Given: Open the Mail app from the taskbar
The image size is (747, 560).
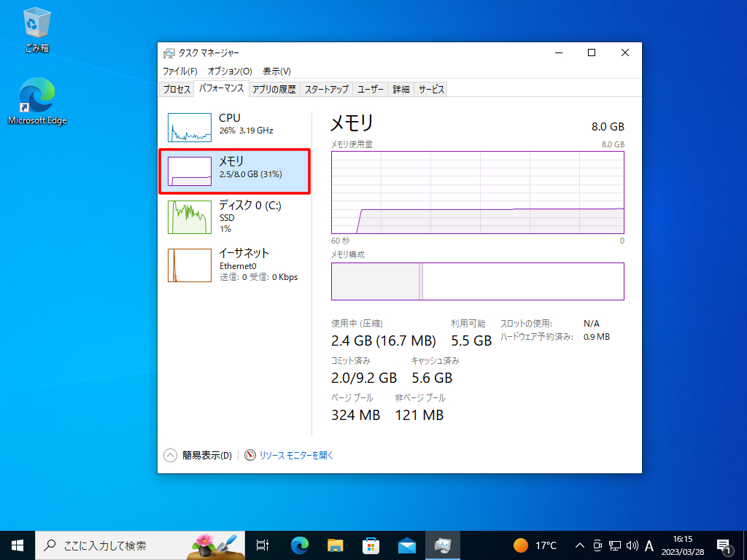Looking at the screenshot, I should [x=407, y=545].
